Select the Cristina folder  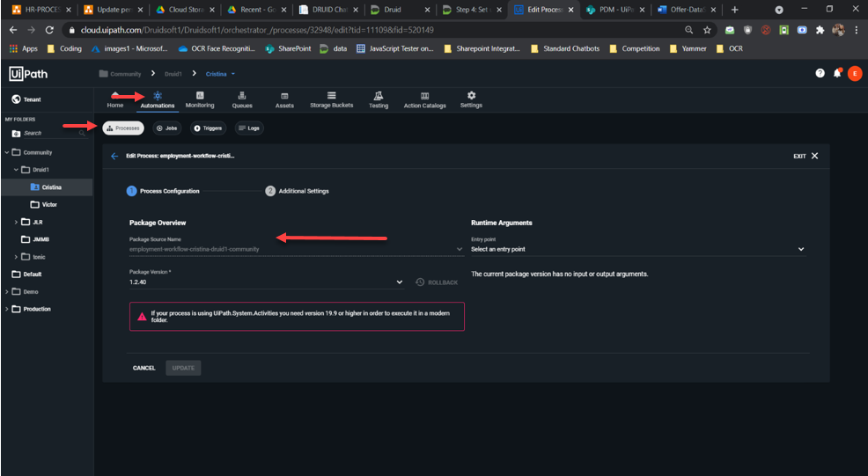(x=47, y=187)
